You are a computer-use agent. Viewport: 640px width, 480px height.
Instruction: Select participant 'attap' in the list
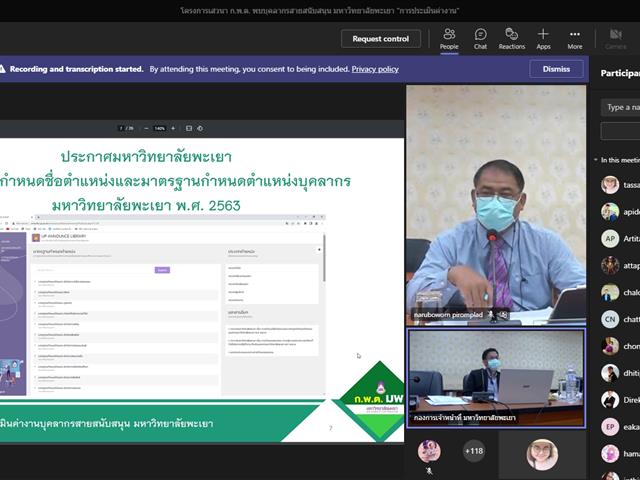(x=620, y=266)
